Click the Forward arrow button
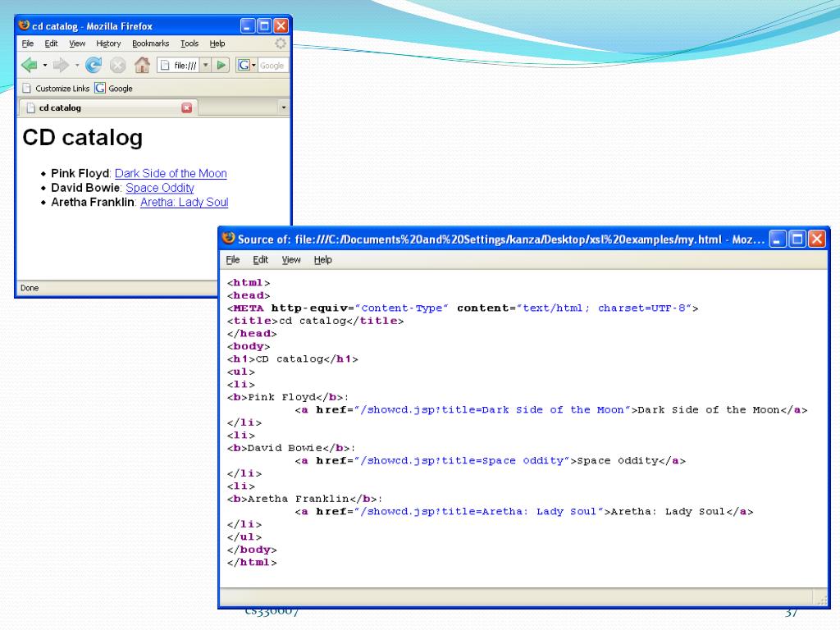840x630 pixels. click(62, 66)
